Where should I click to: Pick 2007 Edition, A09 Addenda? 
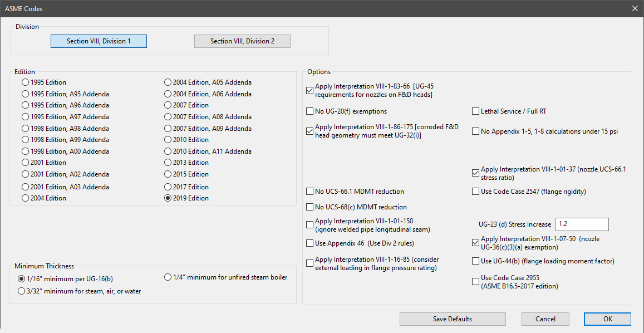pos(168,128)
